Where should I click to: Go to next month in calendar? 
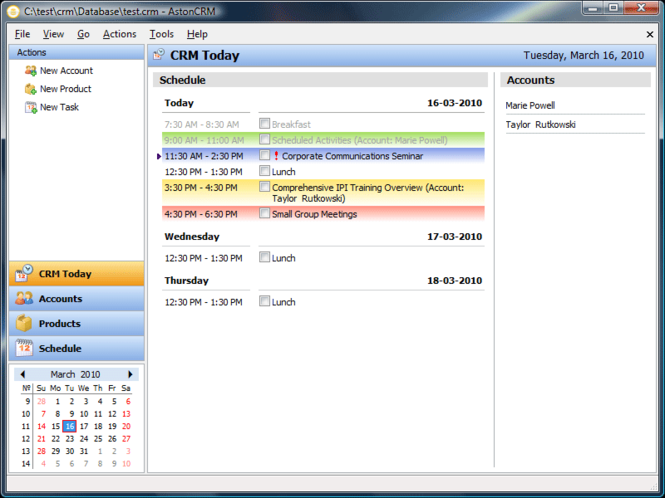130,374
